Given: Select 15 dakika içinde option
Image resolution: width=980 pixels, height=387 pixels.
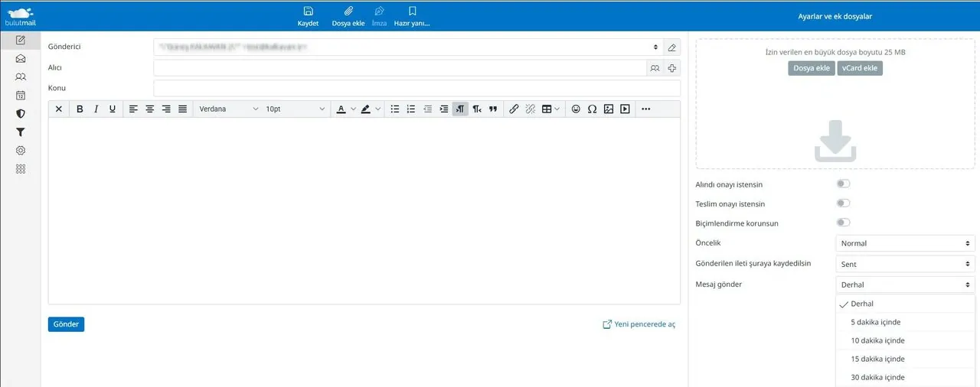Looking at the screenshot, I should 905,359.
